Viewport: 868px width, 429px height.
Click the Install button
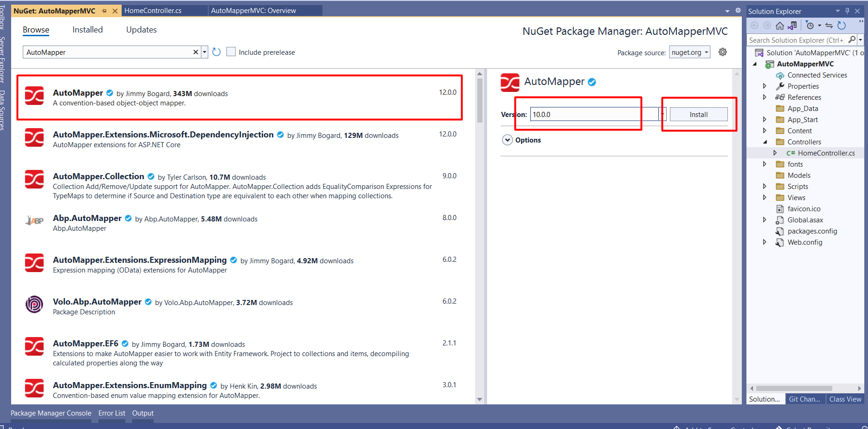(699, 114)
